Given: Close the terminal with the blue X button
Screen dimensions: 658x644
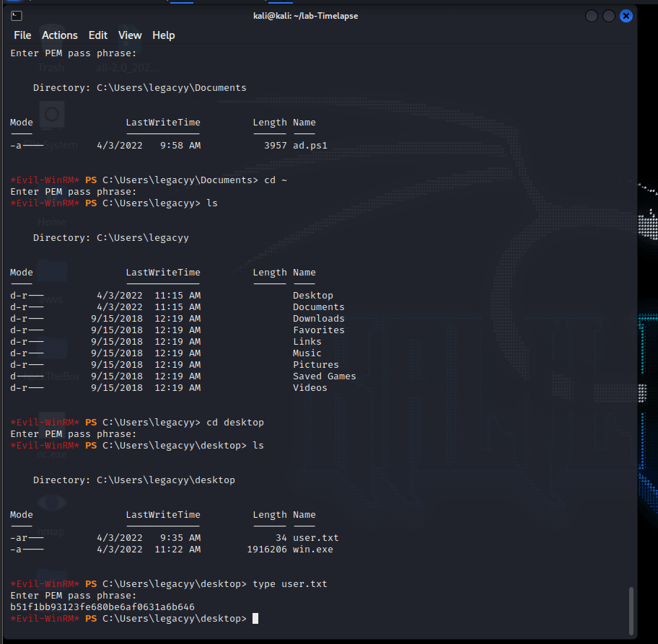Looking at the screenshot, I should (x=626, y=16).
